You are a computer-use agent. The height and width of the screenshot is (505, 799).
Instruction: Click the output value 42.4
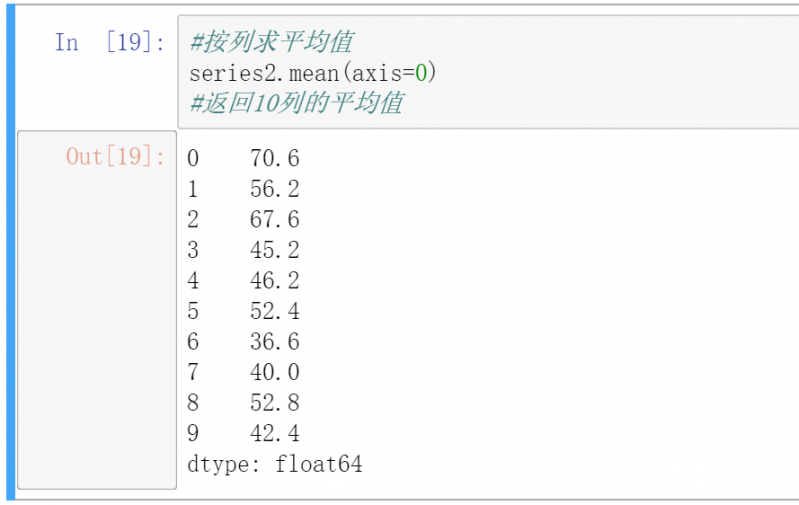pyautogui.click(x=275, y=434)
